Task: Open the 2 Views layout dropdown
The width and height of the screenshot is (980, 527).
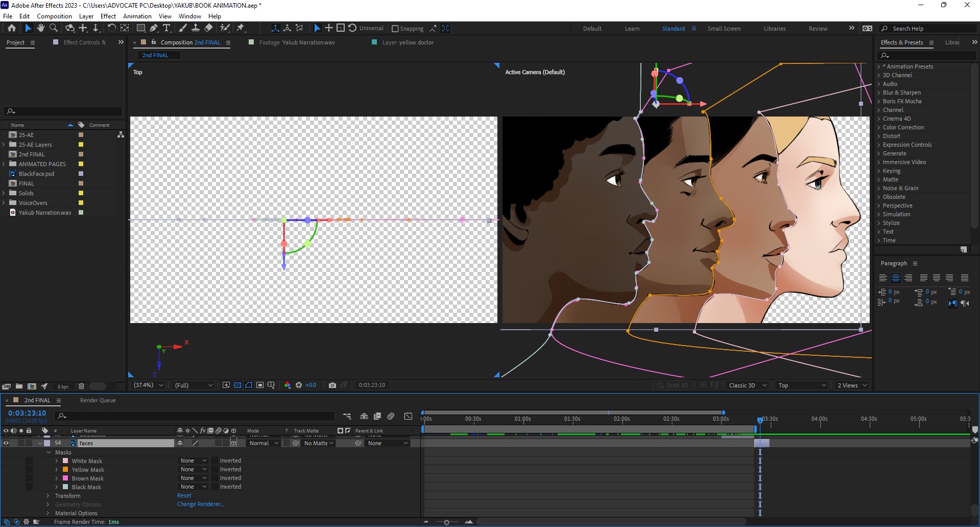Action: coord(851,385)
